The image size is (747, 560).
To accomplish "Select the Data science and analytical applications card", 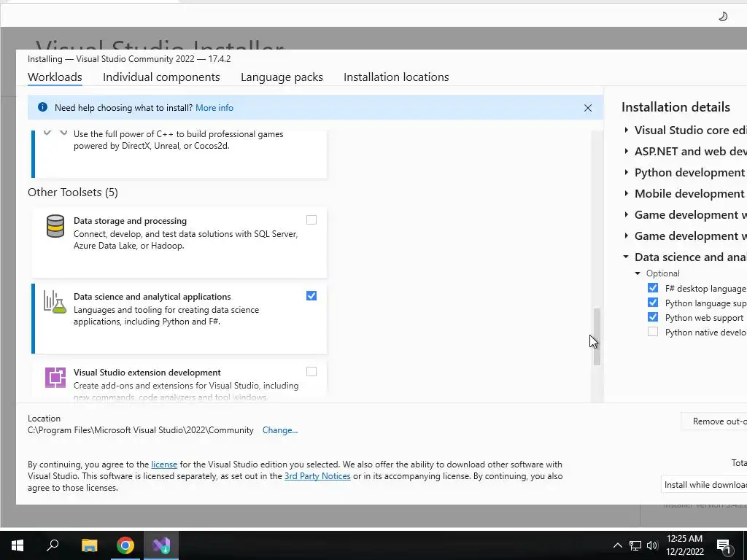I will click(179, 319).
